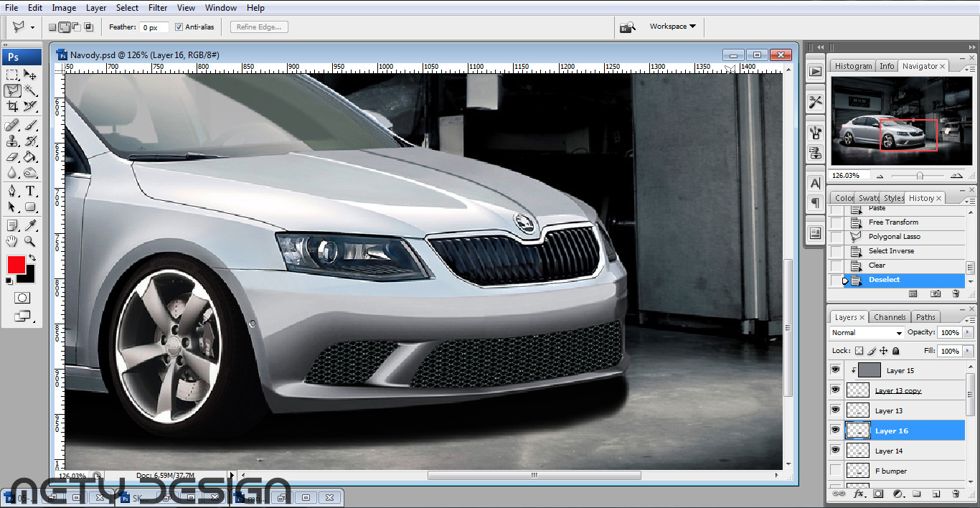Switch to the Channels tab
Image resolution: width=980 pixels, height=508 pixels.
890,317
